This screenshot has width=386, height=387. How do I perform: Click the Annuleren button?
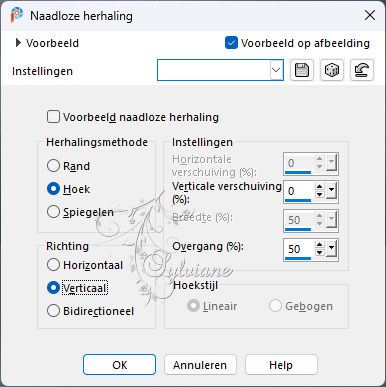click(x=200, y=365)
